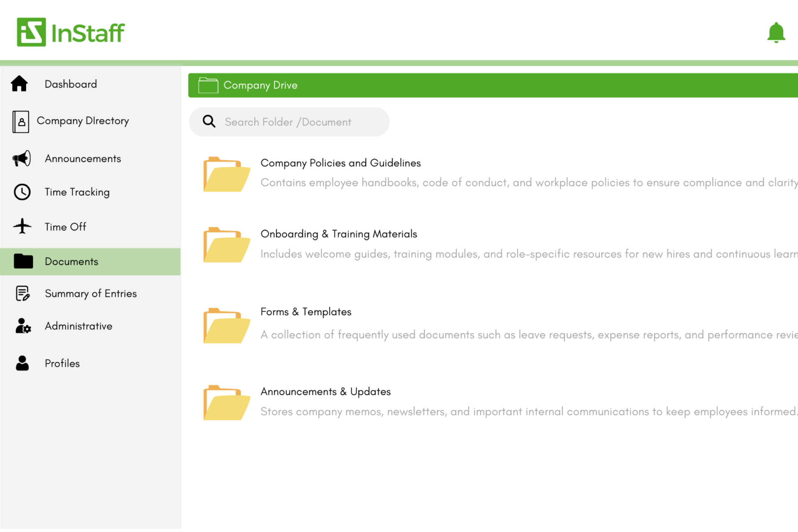This screenshot has width=798, height=532.
Task: Click description starting 'Contains employee handbooks'
Action: point(529,183)
